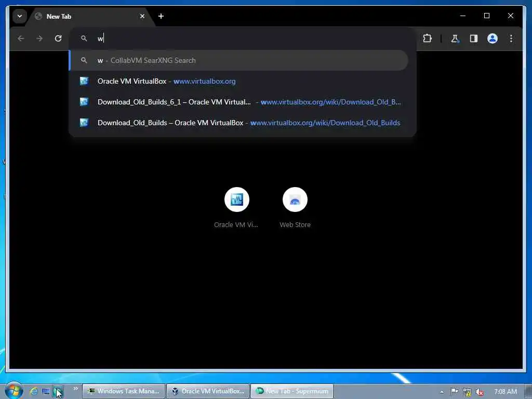Screen dimensions: 532x399
Task: Open the network tray icon
Action: (467, 392)
